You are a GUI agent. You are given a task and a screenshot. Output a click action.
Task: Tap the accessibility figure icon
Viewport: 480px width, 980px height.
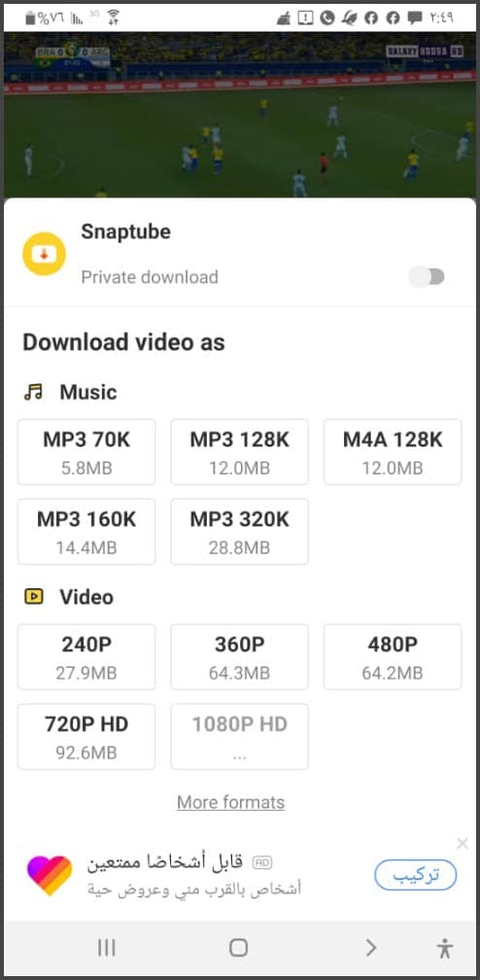click(x=444, y=948)
